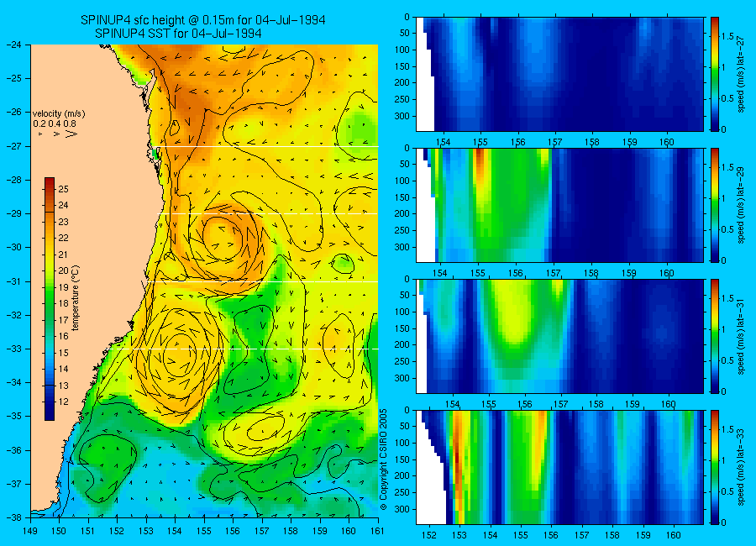The height and width of the screenshot is (546, 756).
Task: Click the 1.5 tick on lat=-27 speed bar
Action: point(727,37)
